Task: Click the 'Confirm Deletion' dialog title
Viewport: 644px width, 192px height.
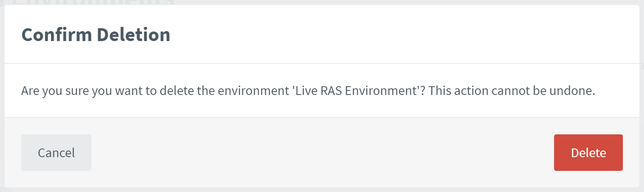Action: click(x=96, y=35)
